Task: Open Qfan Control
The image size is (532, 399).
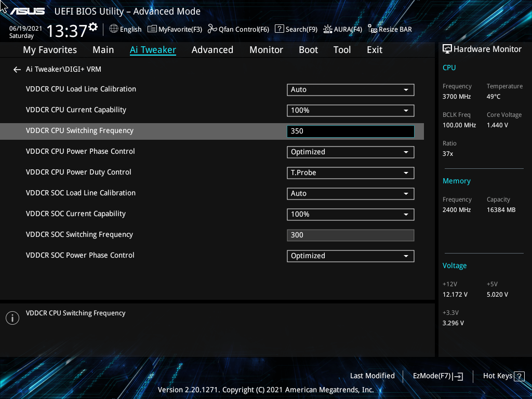Action: coord(238,29)
